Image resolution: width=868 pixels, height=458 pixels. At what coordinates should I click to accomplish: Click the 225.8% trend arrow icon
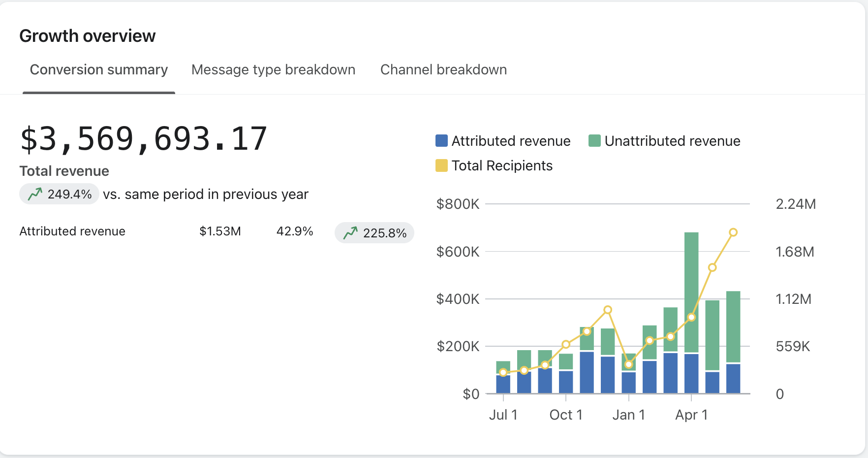coord(350,233)
